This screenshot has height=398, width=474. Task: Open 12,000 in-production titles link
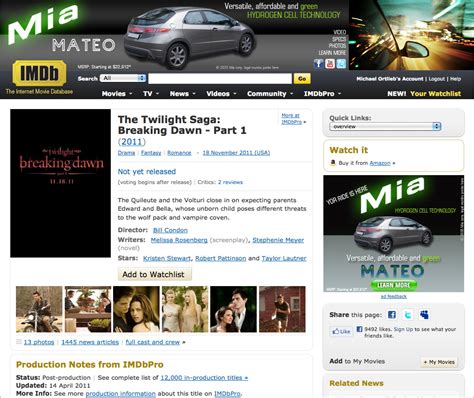pyautogui.click(x=204, y=378)
